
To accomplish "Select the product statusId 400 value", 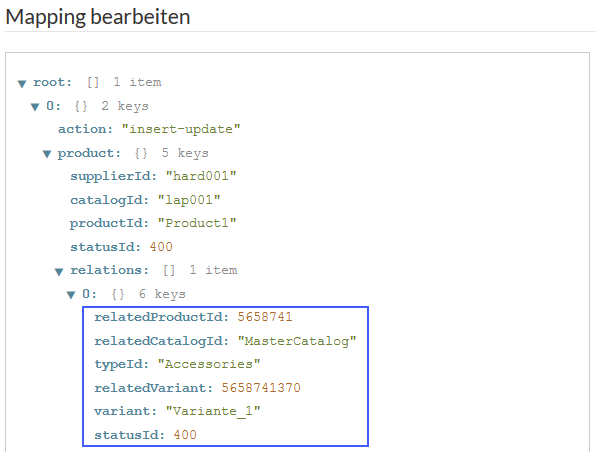I will pyautogui.click(x=161, y=247).
